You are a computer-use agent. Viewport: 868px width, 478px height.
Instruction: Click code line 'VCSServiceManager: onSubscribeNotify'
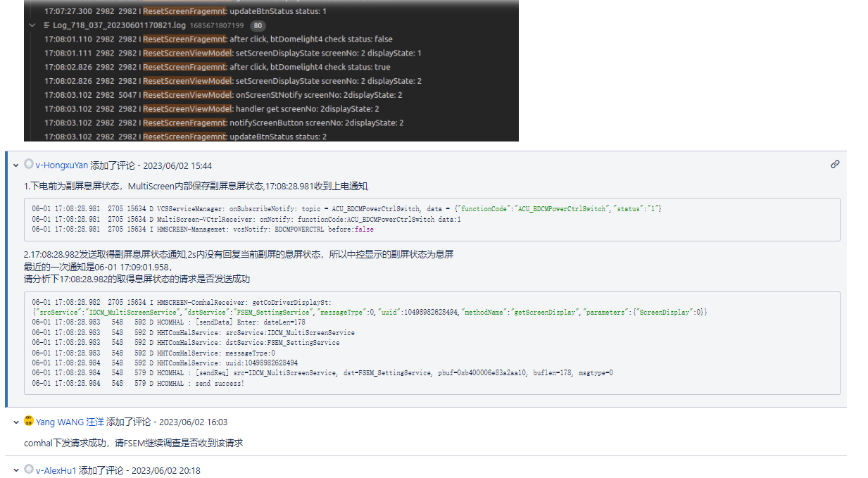point(346,209)
